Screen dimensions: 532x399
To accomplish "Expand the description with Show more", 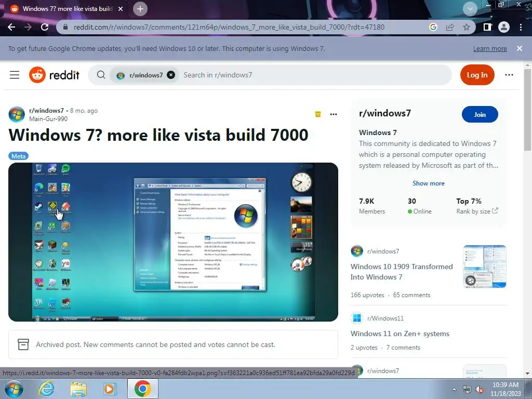I will (429, 183).
